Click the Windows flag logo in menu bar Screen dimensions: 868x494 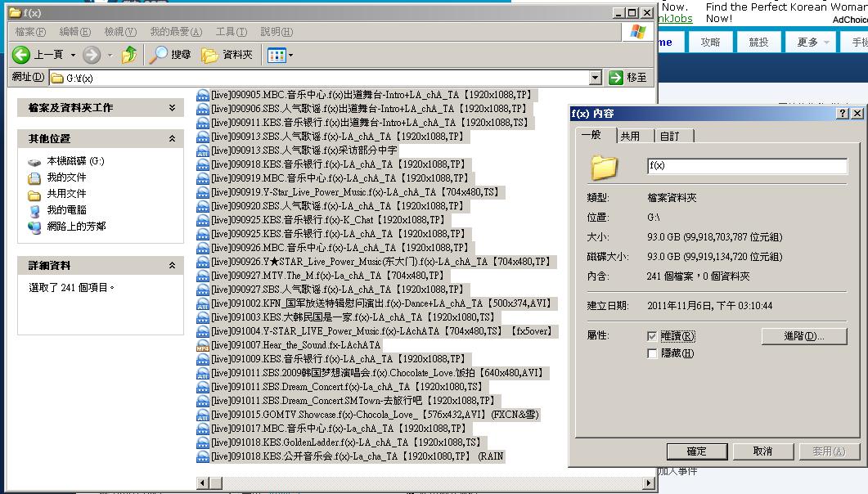[x=638, y=32]
